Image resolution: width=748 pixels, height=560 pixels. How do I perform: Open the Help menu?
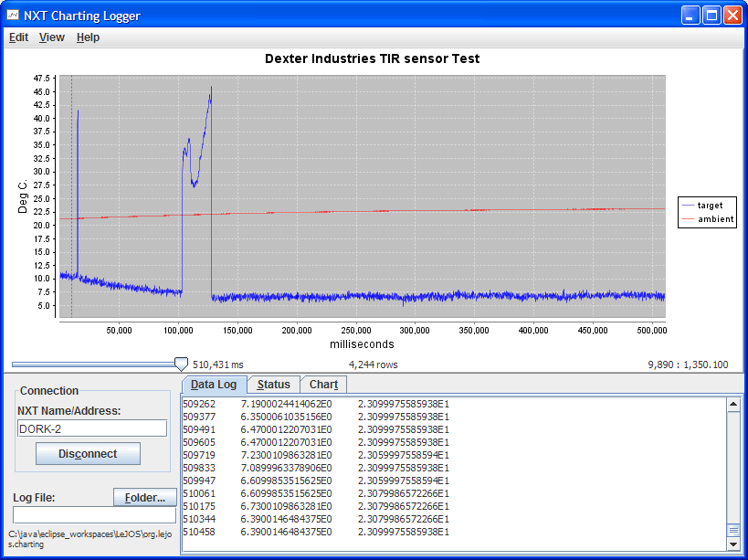coord(88,37)
